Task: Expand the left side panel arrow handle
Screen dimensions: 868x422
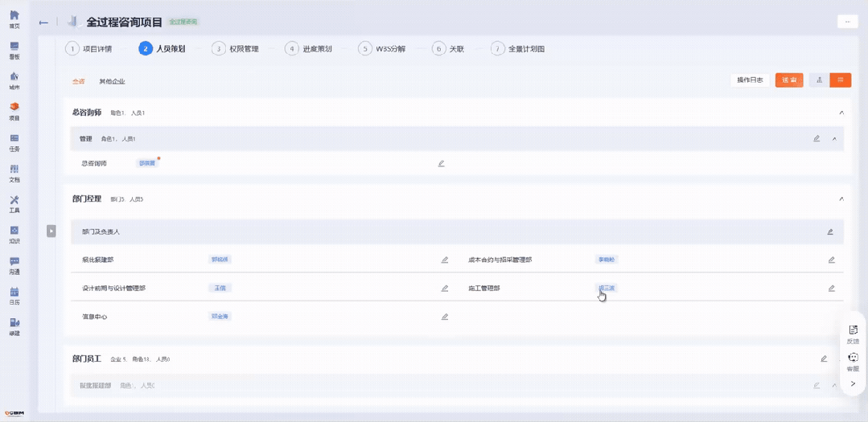Action: [51, 230]
